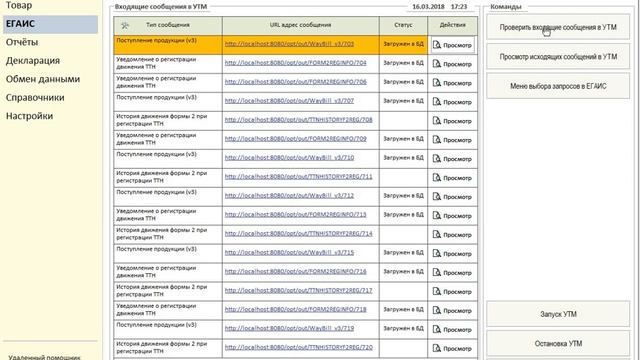Click the time 17:23 in the header
The image size is (640, 360).
coord(459,7)
